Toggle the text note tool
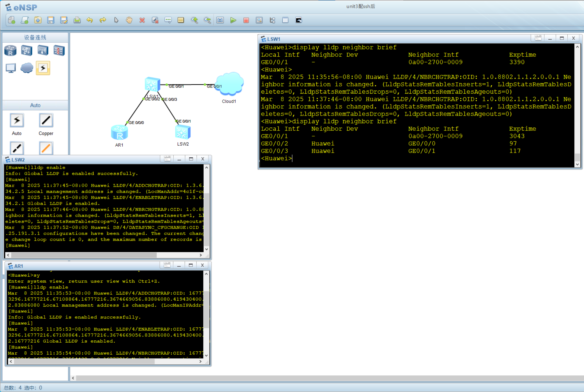This screenshot has width=584, height=392. click(168, 20)
